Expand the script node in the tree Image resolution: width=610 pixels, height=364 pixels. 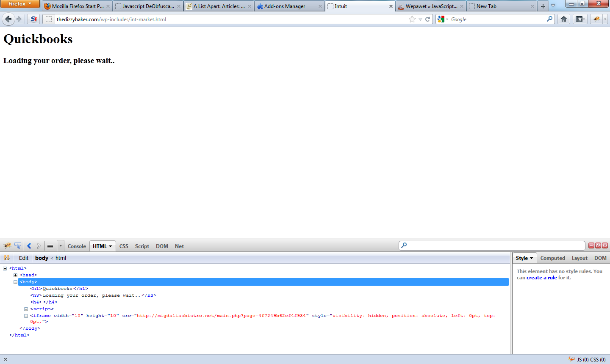[x=26, y=309]
